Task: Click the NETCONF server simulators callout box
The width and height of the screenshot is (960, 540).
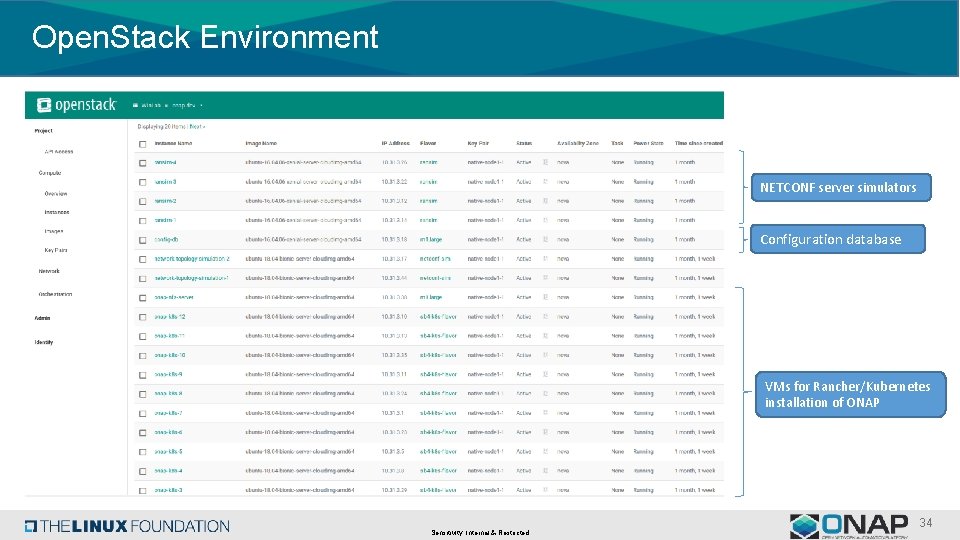Action: click(841, 187)
